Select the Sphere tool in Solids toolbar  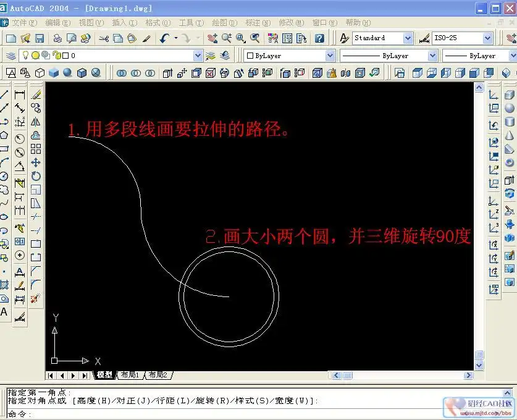pyautogui.click(x=510, y=108)
